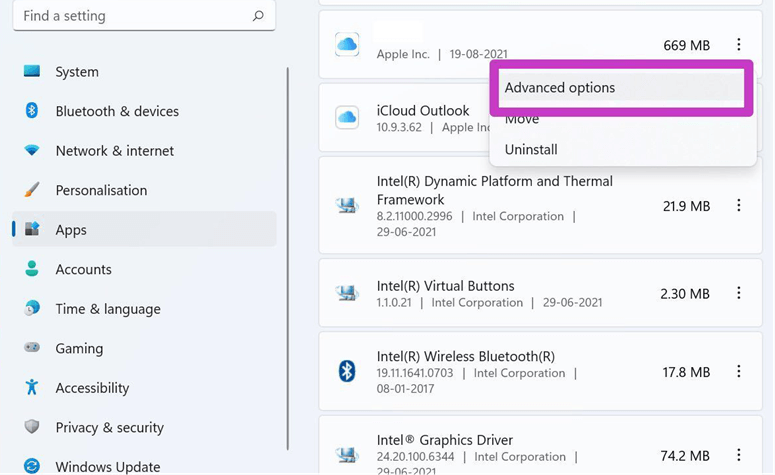Click the Network & internet wifi icon
The image size is (775, 475).
(32, 150)
